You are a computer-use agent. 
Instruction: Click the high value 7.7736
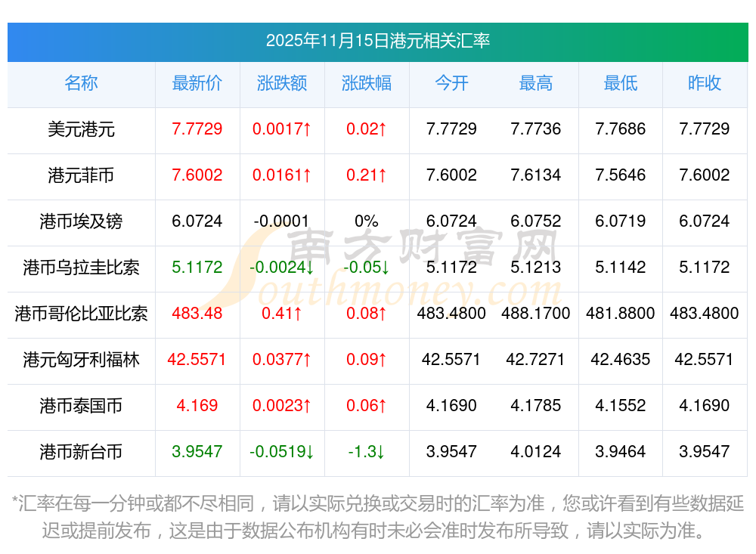536,128
